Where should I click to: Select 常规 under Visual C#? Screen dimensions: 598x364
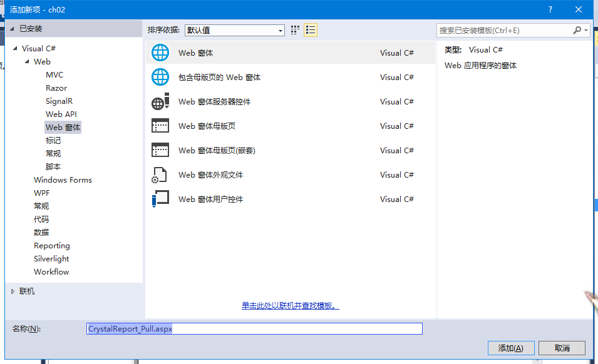[41, 206]
